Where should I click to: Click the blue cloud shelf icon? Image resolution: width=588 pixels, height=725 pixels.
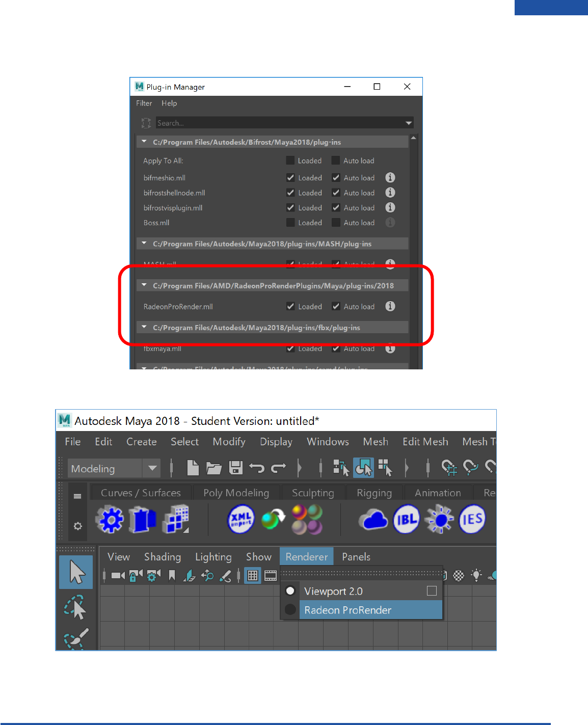point(373,520)
